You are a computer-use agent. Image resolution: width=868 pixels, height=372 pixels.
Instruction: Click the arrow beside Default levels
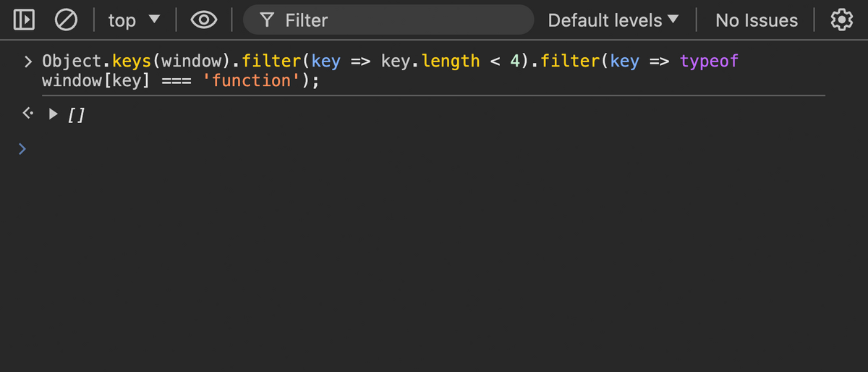click(x=673, y=20)
